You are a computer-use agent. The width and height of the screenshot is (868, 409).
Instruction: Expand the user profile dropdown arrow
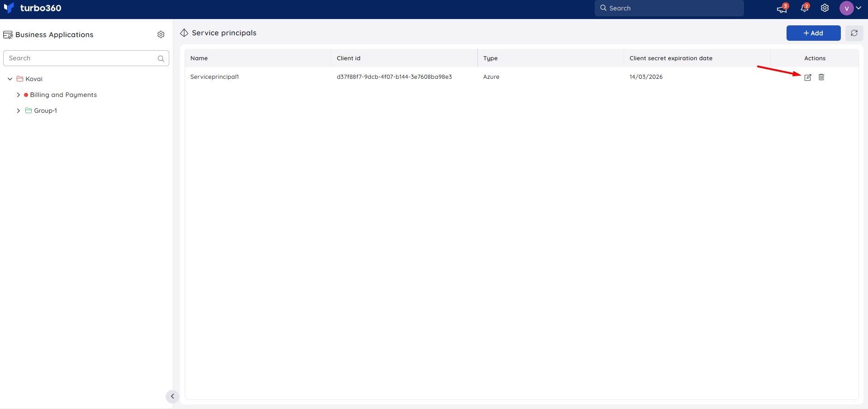tap(858, 8)
